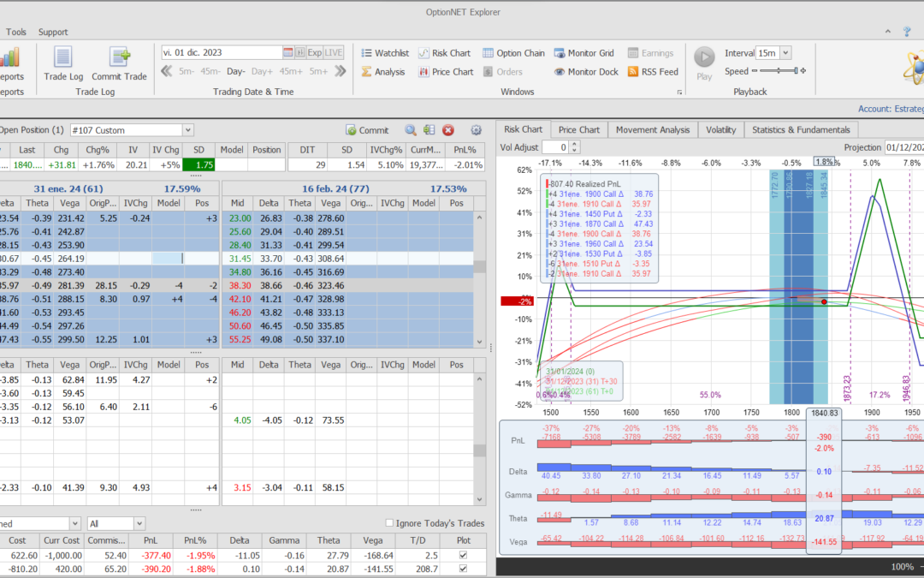Open the Interval 15m dropdown
Image resolution: width=924 pixels, height=578 pixels.
(785, 53)
